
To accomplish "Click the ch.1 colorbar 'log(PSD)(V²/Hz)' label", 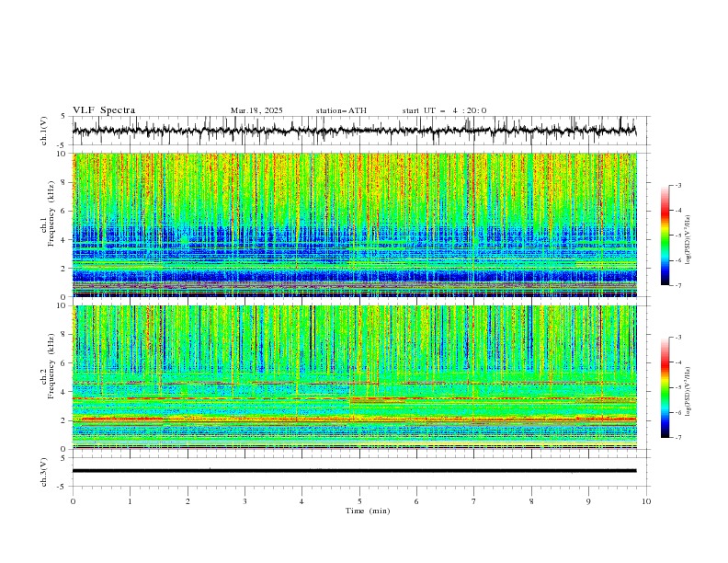I will tap(688, 239).
